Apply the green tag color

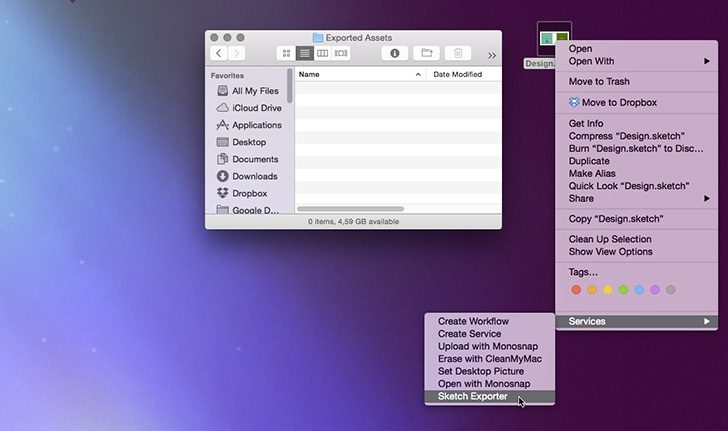pos(624,290)
